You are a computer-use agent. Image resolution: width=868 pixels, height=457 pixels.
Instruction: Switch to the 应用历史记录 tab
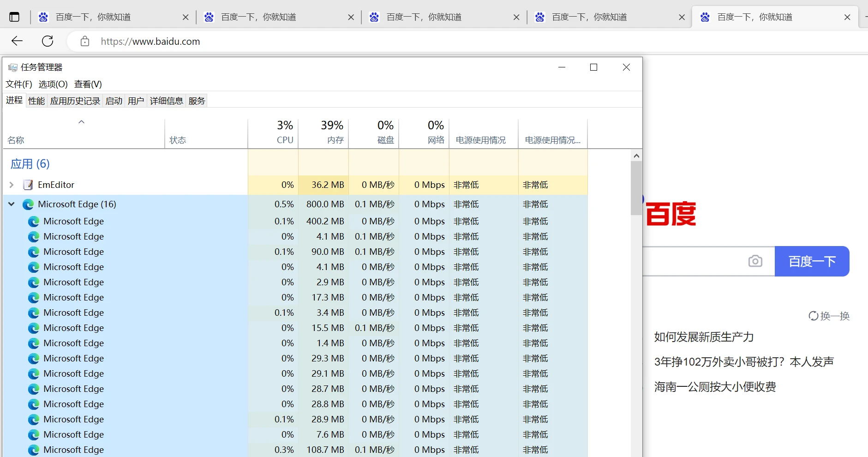(75, 101)
